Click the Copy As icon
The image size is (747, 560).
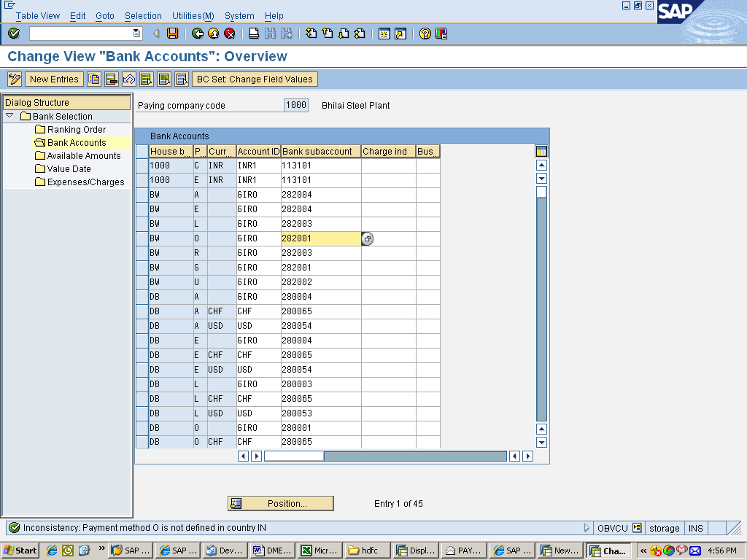[94, 79]
